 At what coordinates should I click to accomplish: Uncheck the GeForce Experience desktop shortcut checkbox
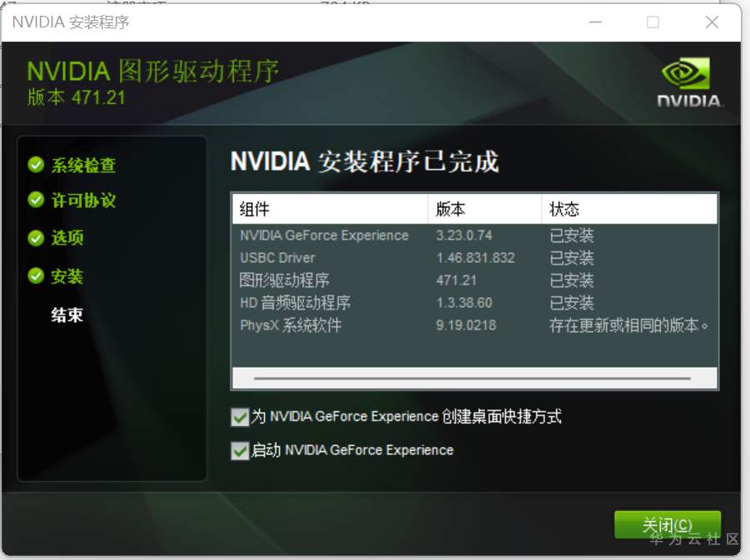click(x=240, y=417)
